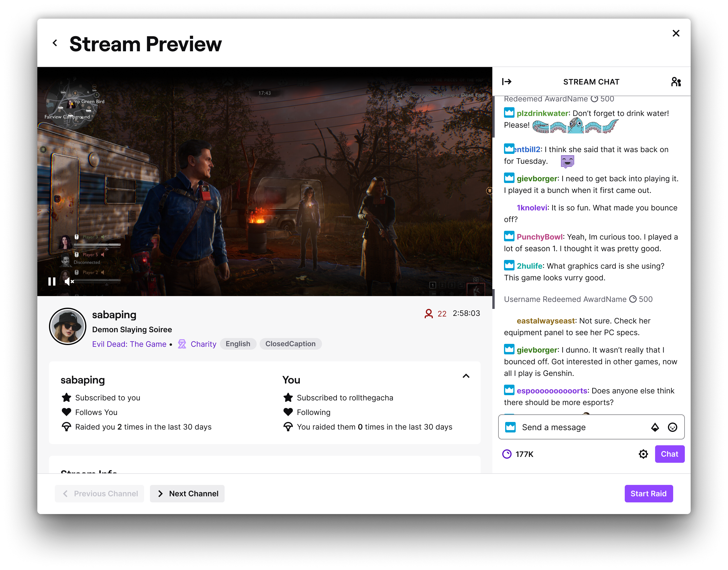
Task: Click the Charity ribbon icon
Action: (182, 344)
